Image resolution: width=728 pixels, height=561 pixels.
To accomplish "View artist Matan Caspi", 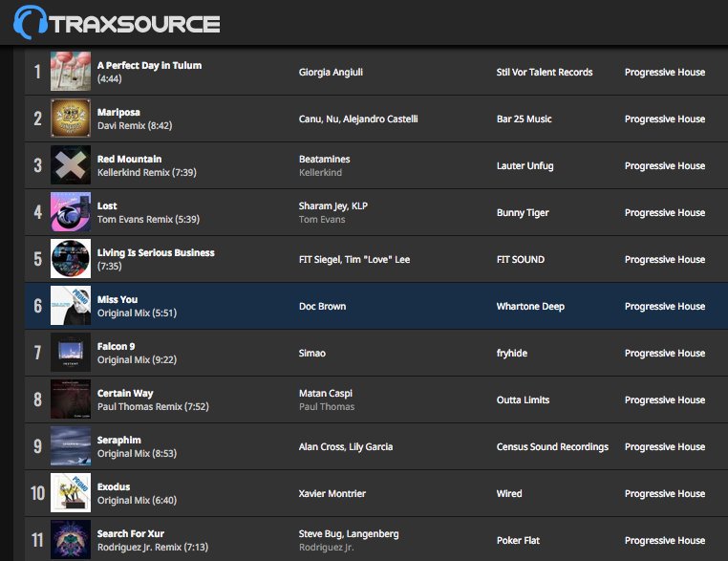I will tap(326, 394).
